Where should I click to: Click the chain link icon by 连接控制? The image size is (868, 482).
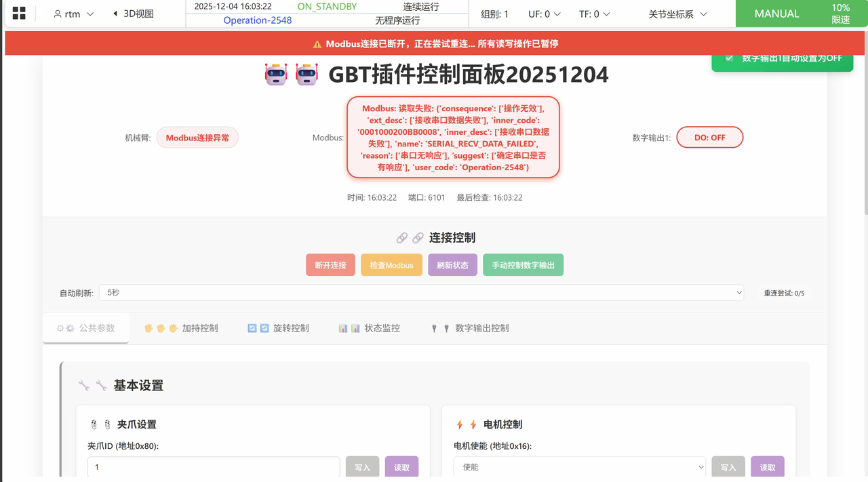402,238
